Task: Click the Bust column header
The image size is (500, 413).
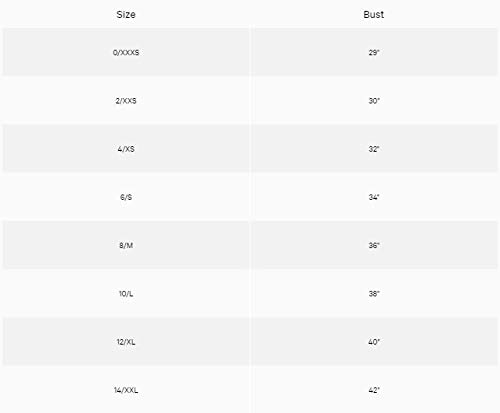Action: click(x=374, y=14)
